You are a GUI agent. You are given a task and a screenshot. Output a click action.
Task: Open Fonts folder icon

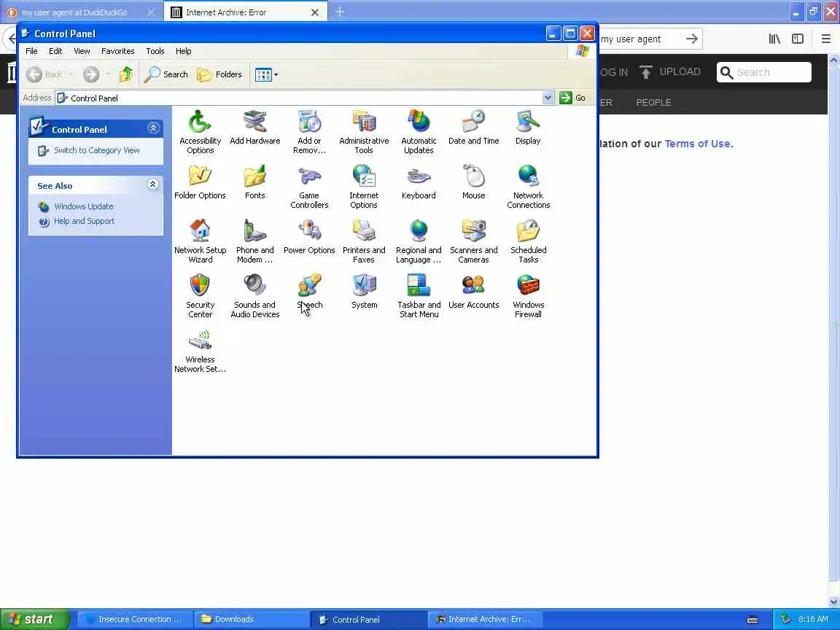tap(255, 182)
